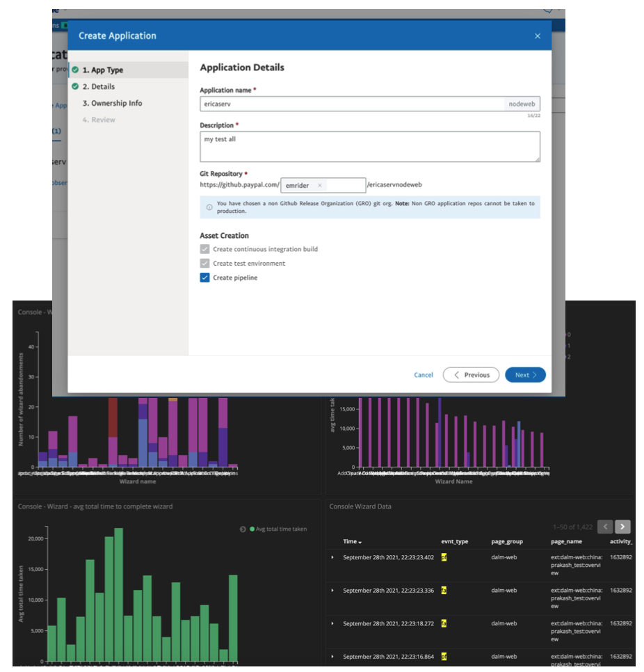Click the page_group column header
644x672 pixels.
(x=507, y=542)
